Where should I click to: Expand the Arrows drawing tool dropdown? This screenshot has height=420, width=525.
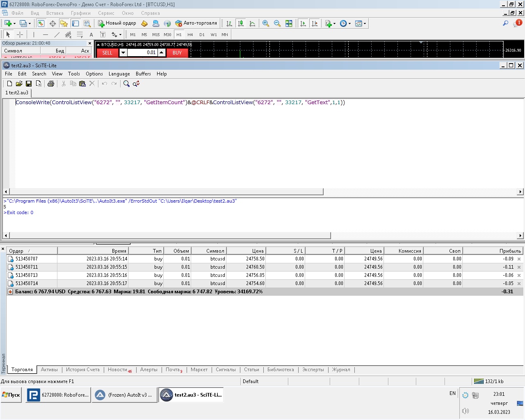[120, 34]
